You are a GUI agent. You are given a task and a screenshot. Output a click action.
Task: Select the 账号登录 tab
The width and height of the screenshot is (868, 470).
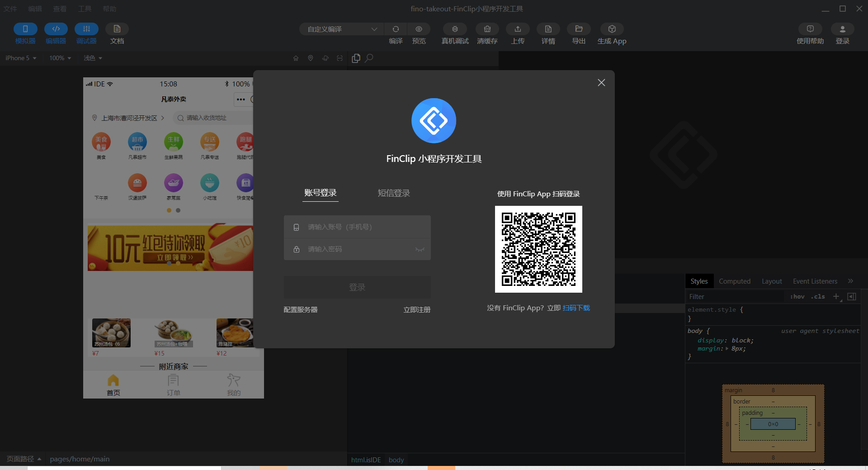(x=321, y=193)
